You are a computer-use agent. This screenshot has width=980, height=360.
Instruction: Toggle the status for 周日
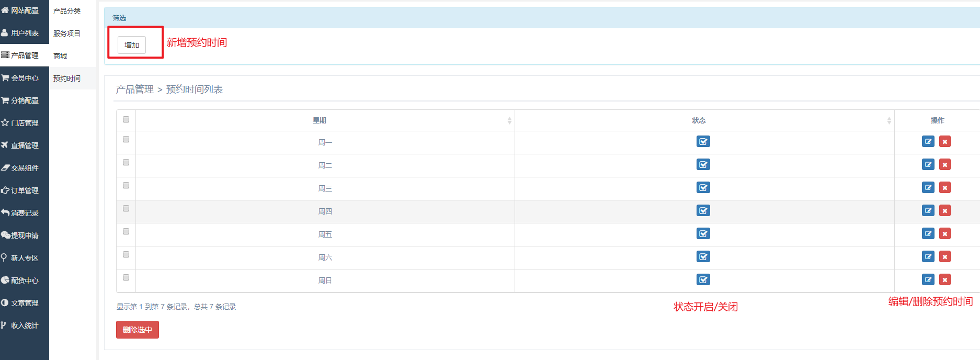pyautogui.click(x=703, y=279)
